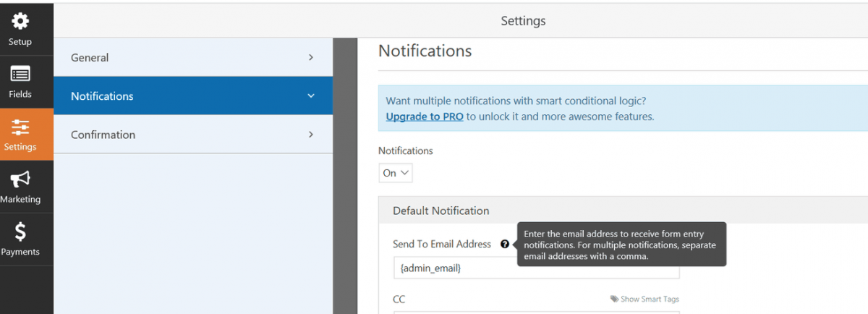Click the Notifications label above the dropdown
This screenshot has width=868, height=314.
406,151
